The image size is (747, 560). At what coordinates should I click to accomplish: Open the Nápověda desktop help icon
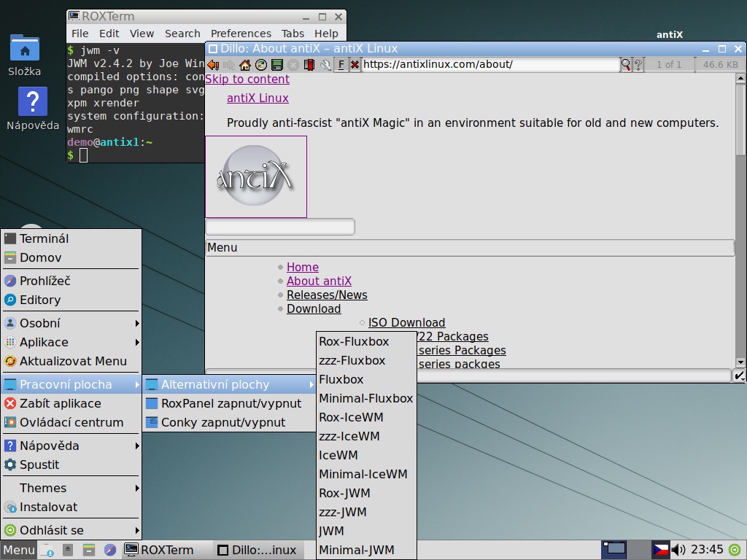(x=32, y=101)
